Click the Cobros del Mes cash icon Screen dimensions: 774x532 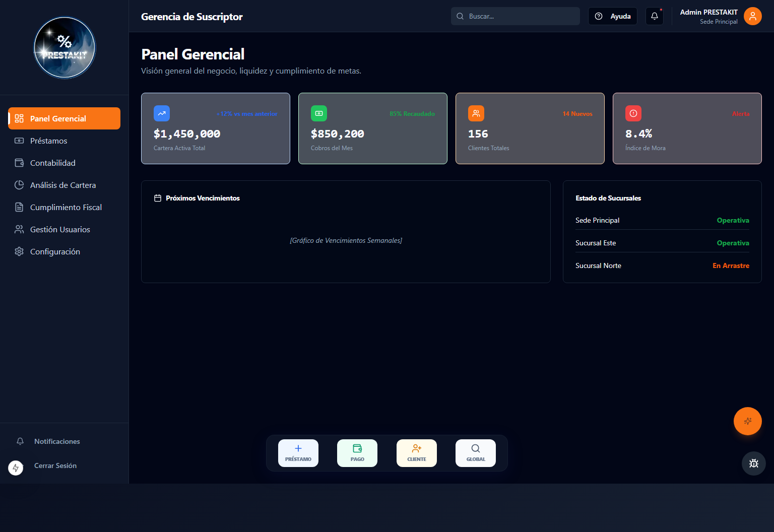[319, 113]
